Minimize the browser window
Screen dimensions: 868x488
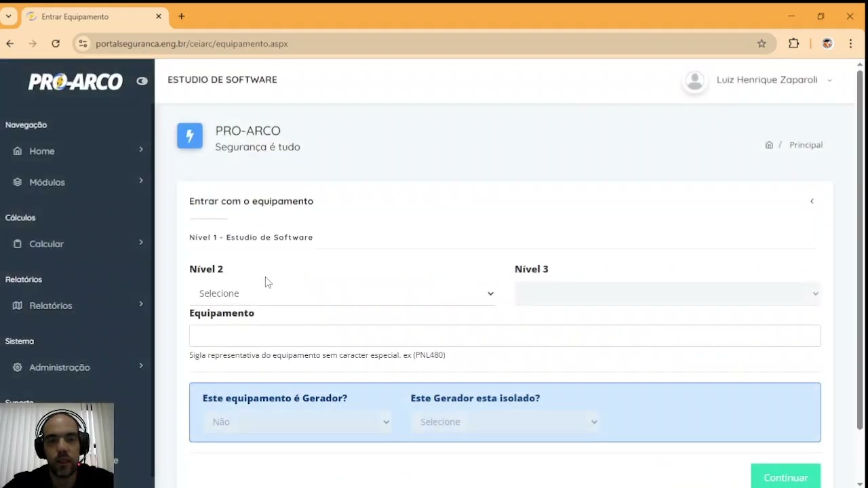click(x=791, y=16)
